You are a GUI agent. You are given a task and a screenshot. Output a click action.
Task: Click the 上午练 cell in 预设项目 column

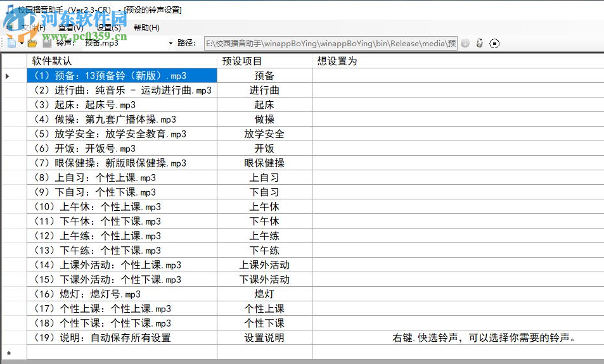point(265,235)
